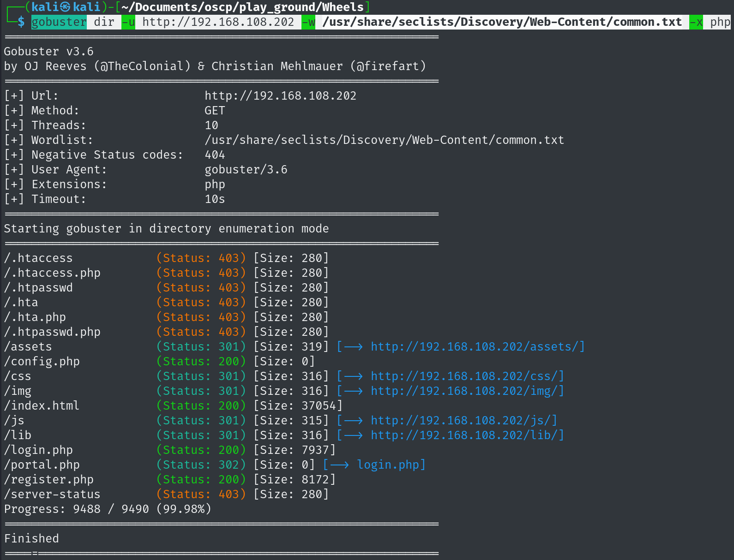Click the wordlist path in the command line
This screenshot has width=734, height=560.
point(502,22)
